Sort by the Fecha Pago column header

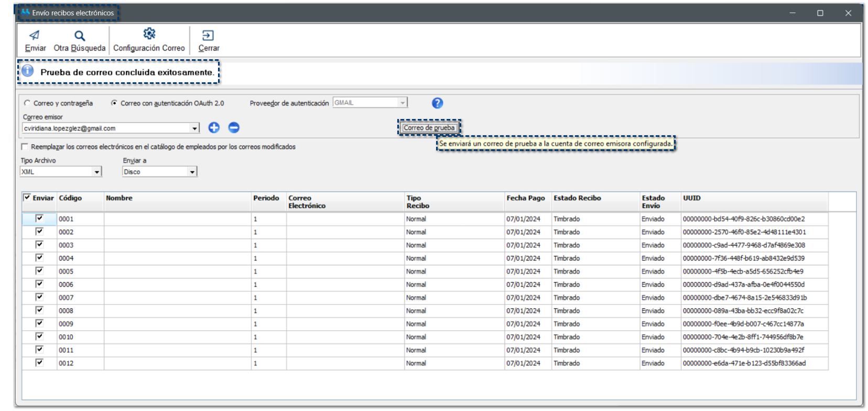tap(525, 198)
